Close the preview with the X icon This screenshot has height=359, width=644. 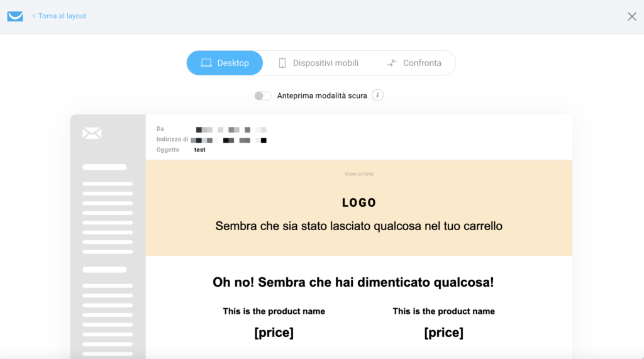[x=631, y=16]
